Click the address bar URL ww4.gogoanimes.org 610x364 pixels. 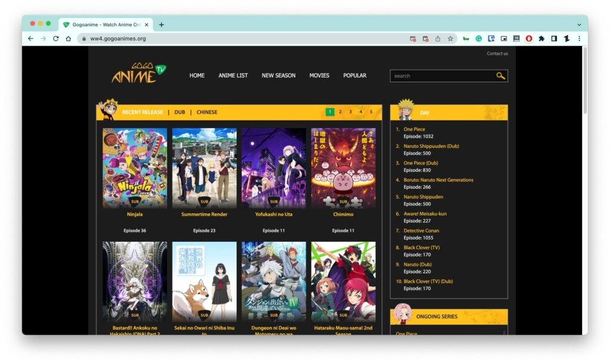point(118,39)
